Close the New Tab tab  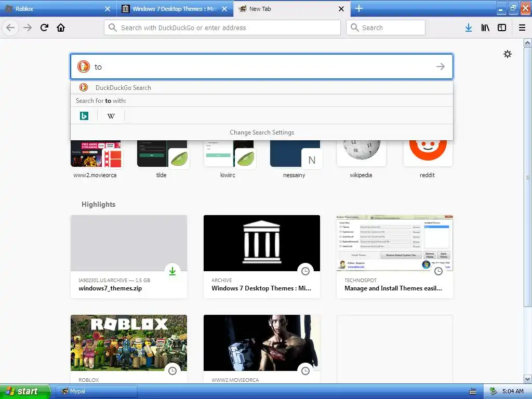tap(341, 9)
